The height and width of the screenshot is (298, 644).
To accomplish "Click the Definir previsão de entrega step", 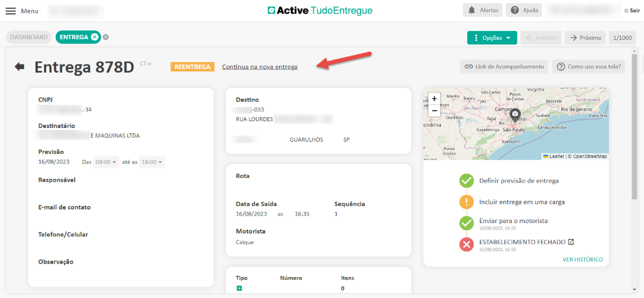I will (x=519, y=180).
